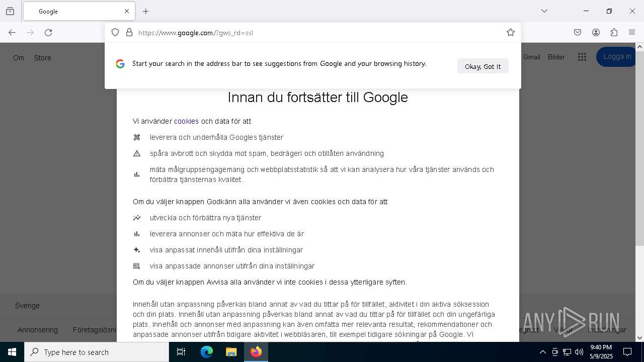Open Firefox View recent browsing icon
This screenshot has height=362, width=644.
(10, 11)
